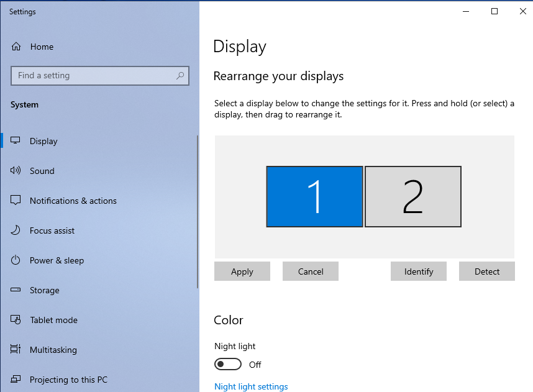The image size is (533, 392).
Task: Click the Home icon in sidebar
Action: 16,47
